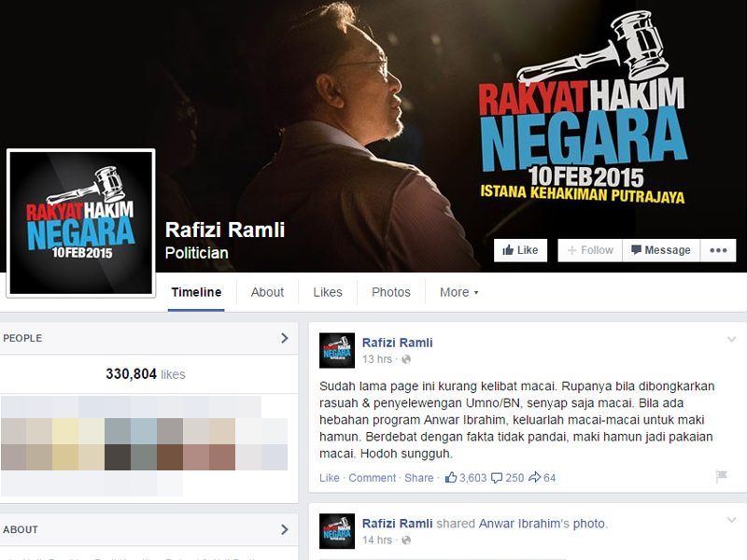Click the Comment link under first post
747x560 pixels.
pos(373,478)
